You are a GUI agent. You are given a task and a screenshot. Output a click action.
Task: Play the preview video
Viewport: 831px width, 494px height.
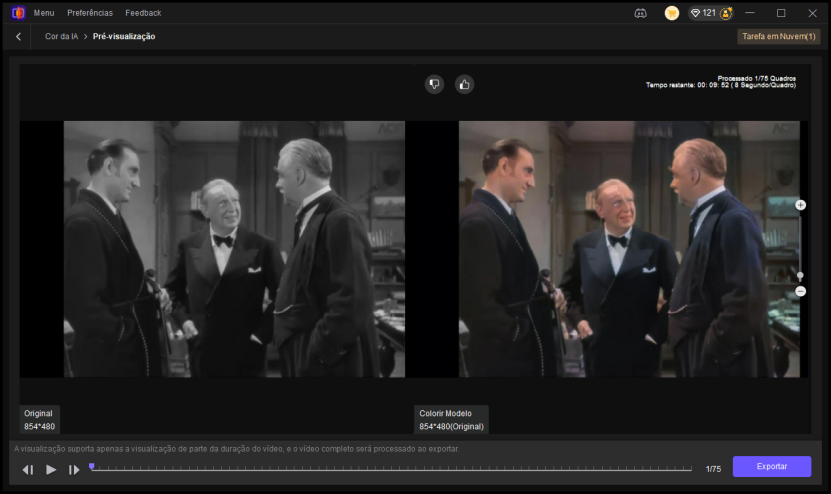click(x=51, y=470)
